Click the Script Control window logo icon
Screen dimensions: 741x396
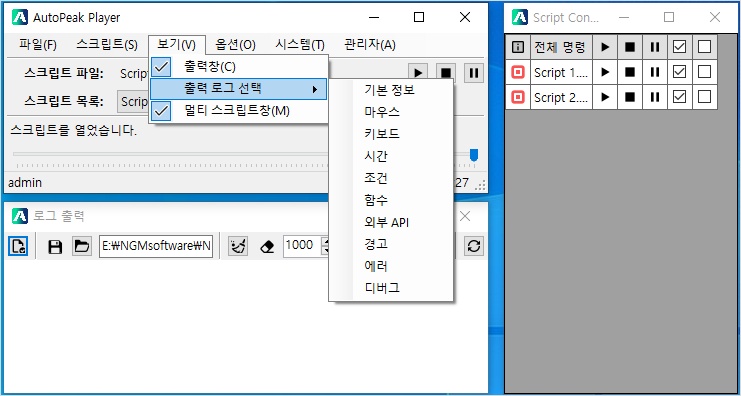[x=520, y=17]
